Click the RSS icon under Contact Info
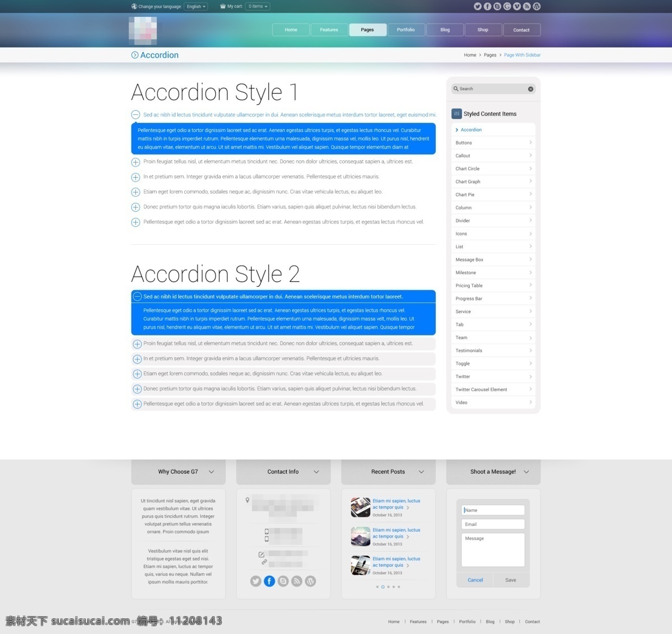Screen dimensions: 672x634 [x=297, y=581]
